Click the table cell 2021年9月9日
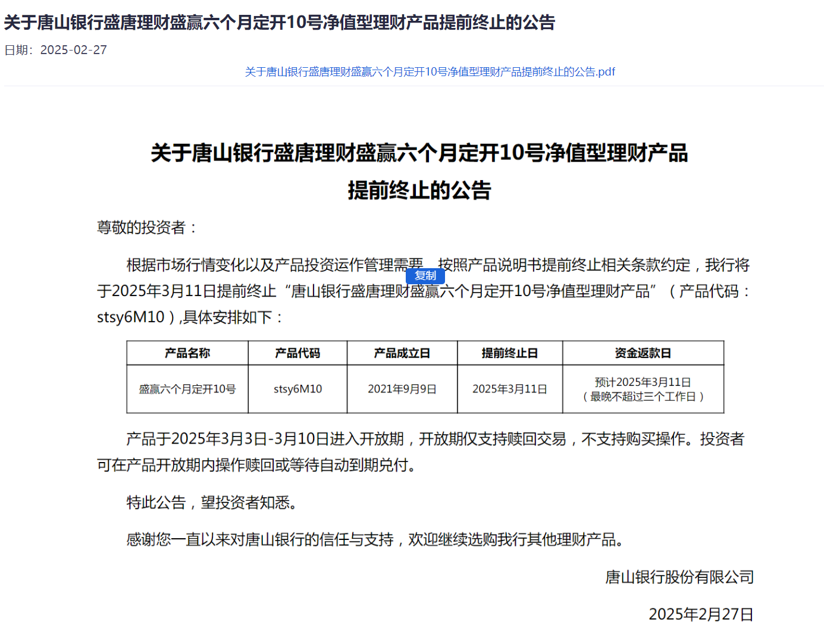Image resolution: width=824 pixels, height=644 pixels. (x=402, y=389)
